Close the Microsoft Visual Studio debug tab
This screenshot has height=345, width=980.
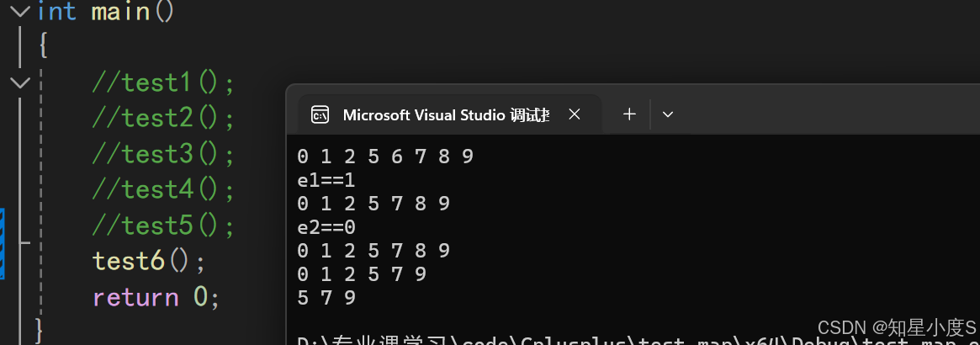coord(575,114)
